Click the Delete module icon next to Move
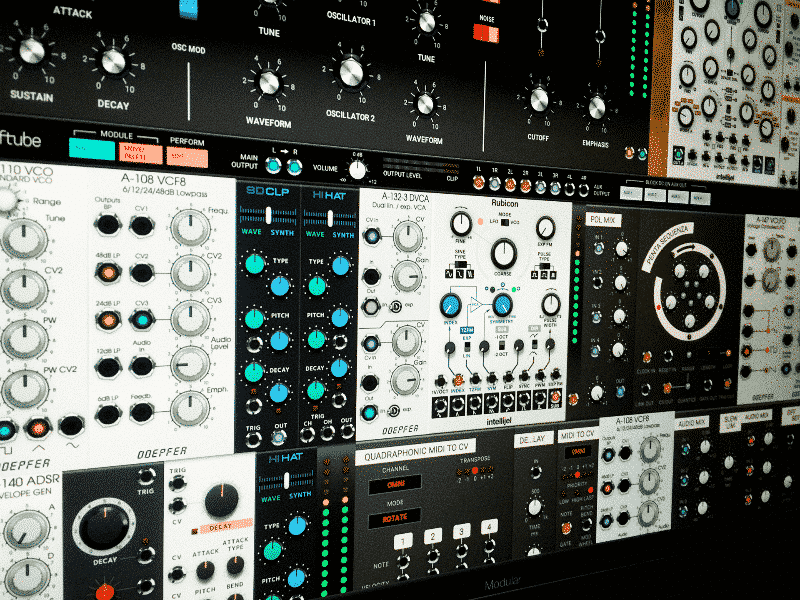 pyautogui.click(x=143, y=158)
